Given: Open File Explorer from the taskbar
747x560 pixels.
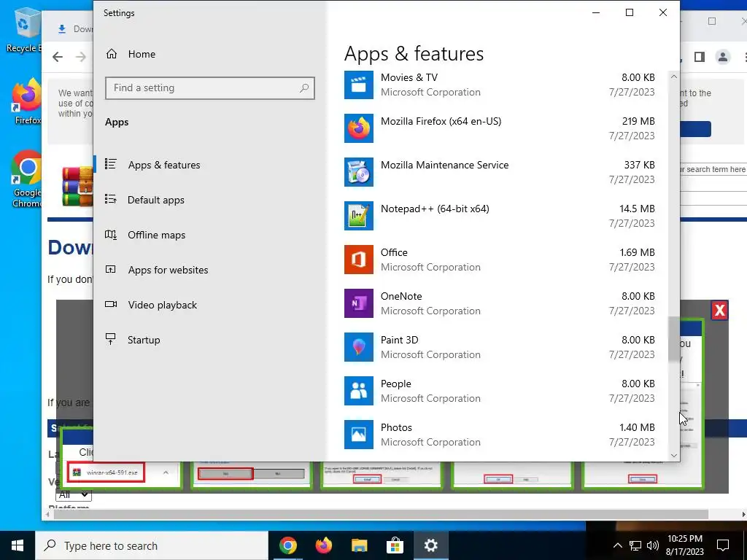Looking at the screenshot, I should (360, 545).
